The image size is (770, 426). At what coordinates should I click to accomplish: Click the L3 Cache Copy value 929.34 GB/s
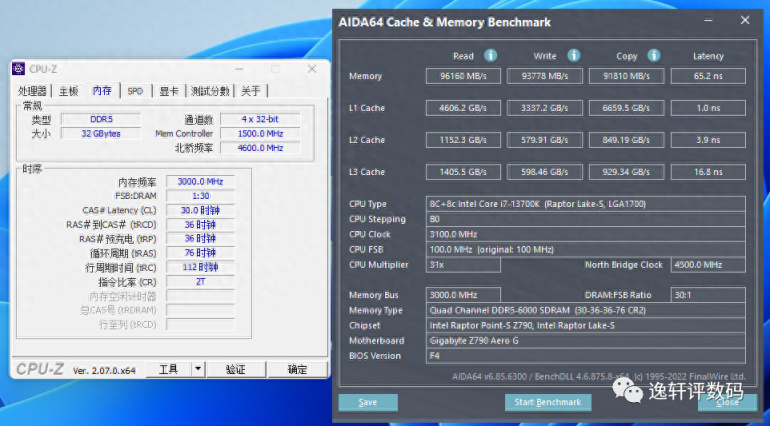pyautogui.click(x=626, y=172)
